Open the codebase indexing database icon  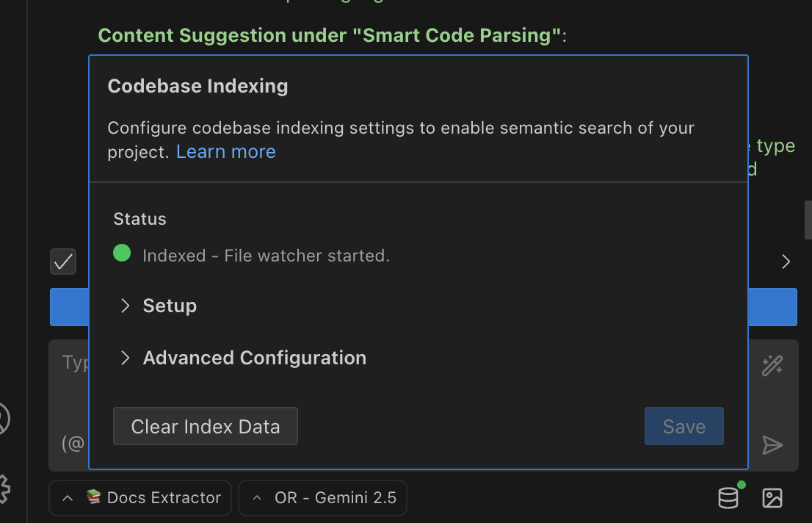point(728,497)
